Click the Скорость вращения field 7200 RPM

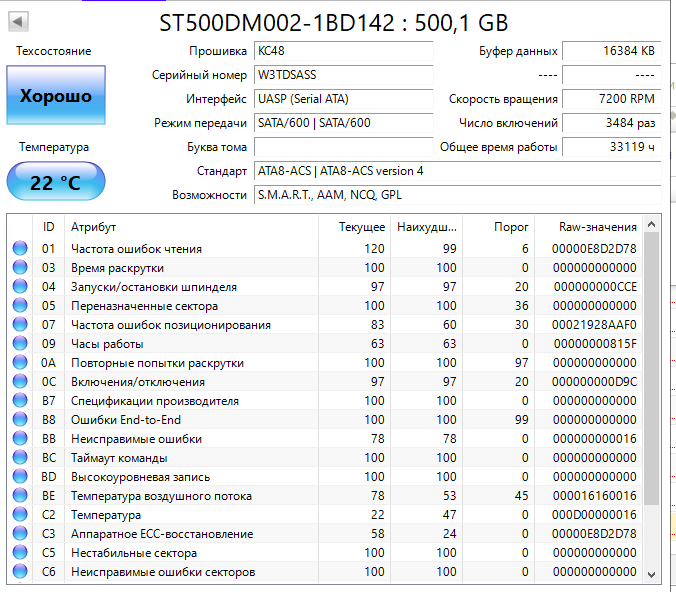click(612, 99)
